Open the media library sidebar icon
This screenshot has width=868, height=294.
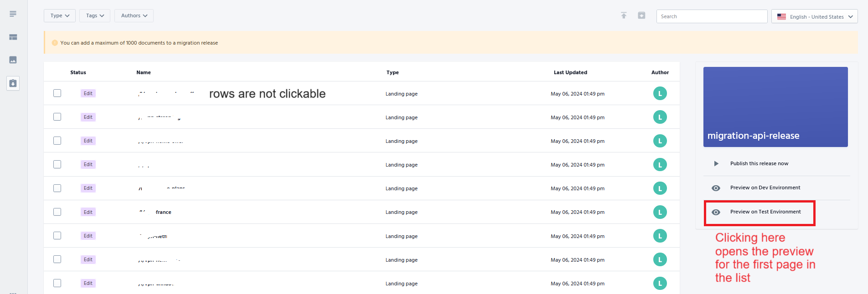tap(13, 60)
